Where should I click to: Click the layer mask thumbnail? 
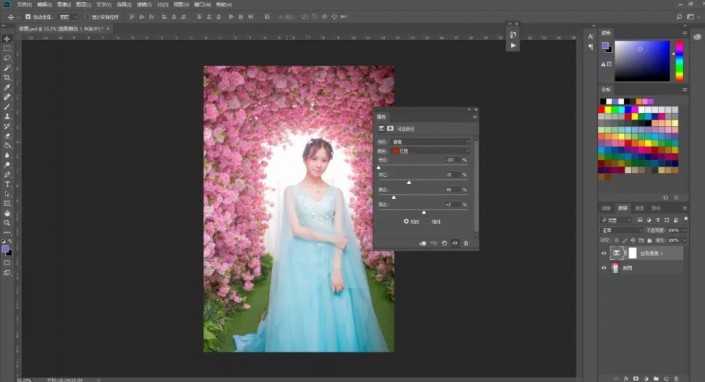point(632,253)
